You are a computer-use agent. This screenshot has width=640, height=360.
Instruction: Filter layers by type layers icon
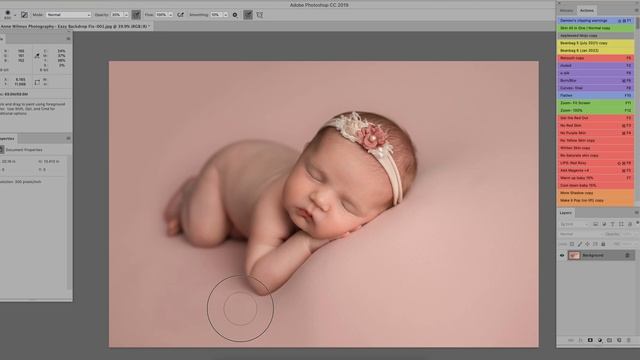click(612, 224)
